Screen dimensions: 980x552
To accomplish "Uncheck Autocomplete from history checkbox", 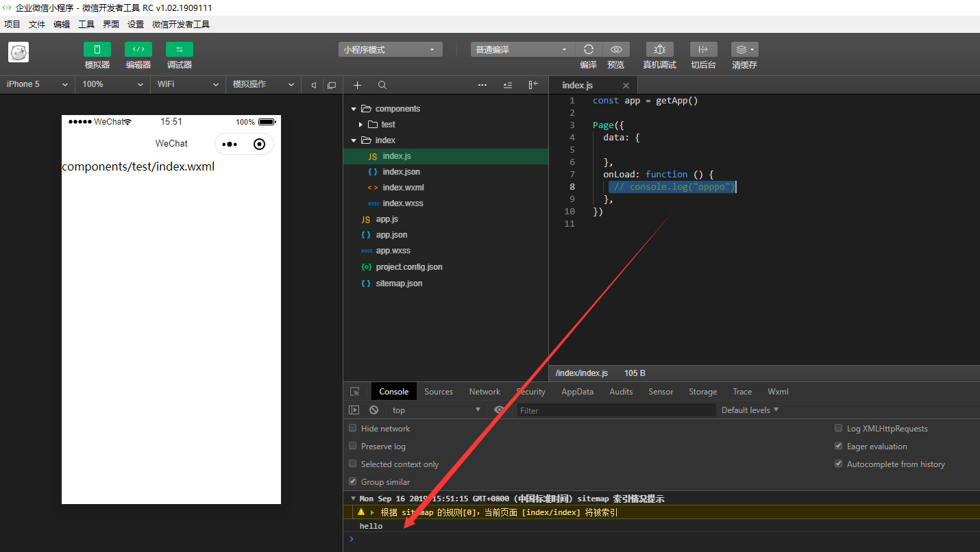I will click(x=838, y=464).
